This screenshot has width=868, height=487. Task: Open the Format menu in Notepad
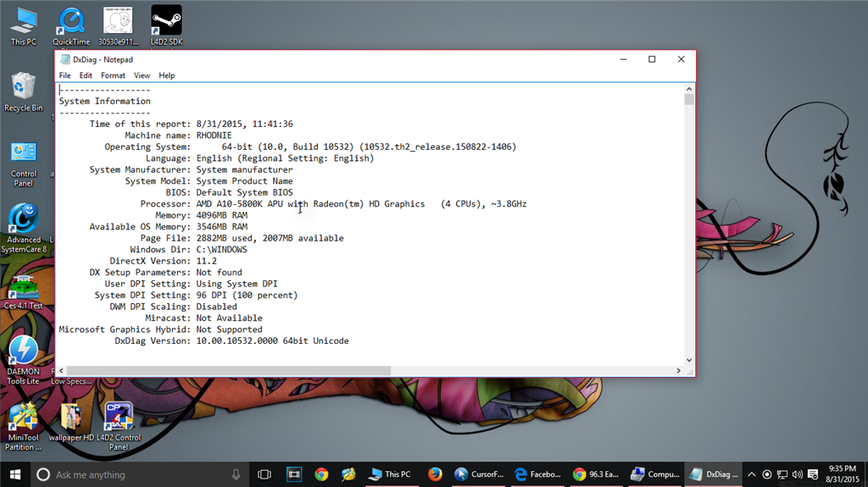pyautogui.click(x=113, y=76)
